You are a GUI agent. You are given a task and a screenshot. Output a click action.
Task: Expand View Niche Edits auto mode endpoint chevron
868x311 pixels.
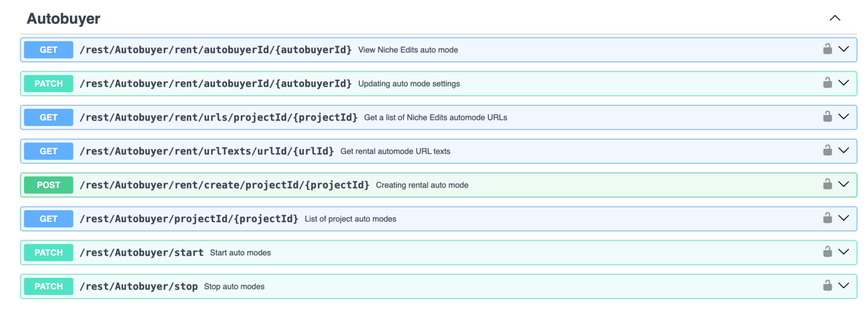click(x=844, y=49)
